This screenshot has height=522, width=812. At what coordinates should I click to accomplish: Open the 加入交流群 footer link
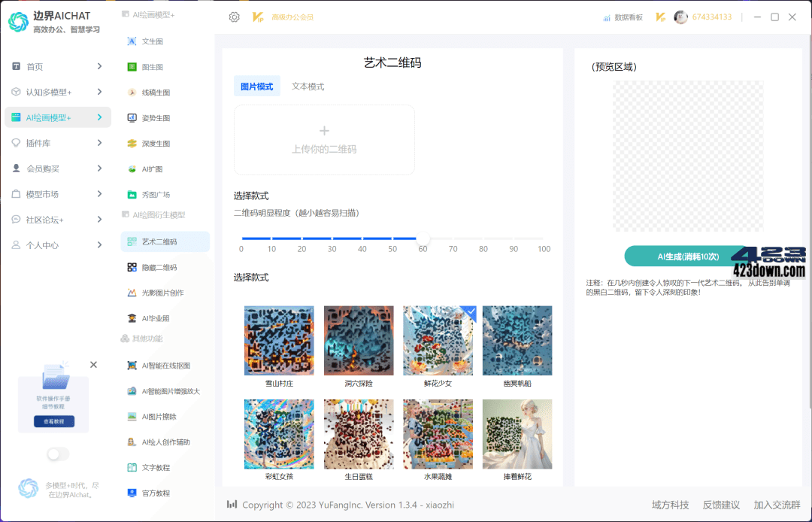[777, 505]
